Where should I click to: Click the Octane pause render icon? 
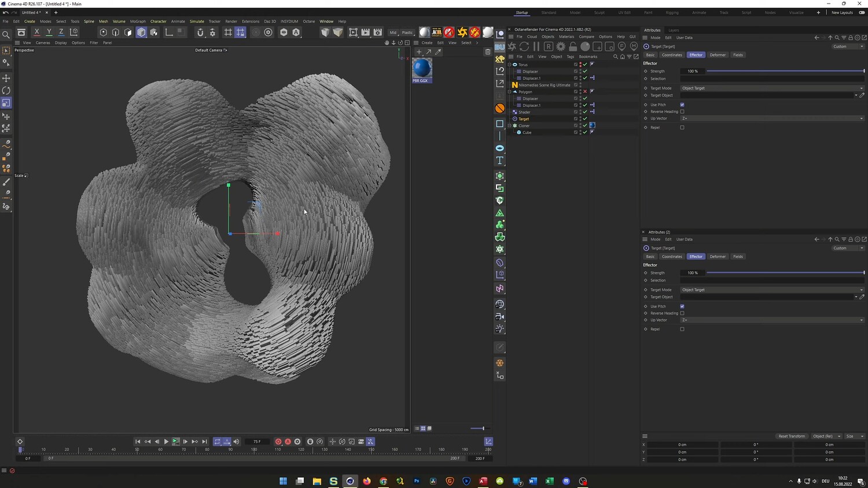click(536, 46)
